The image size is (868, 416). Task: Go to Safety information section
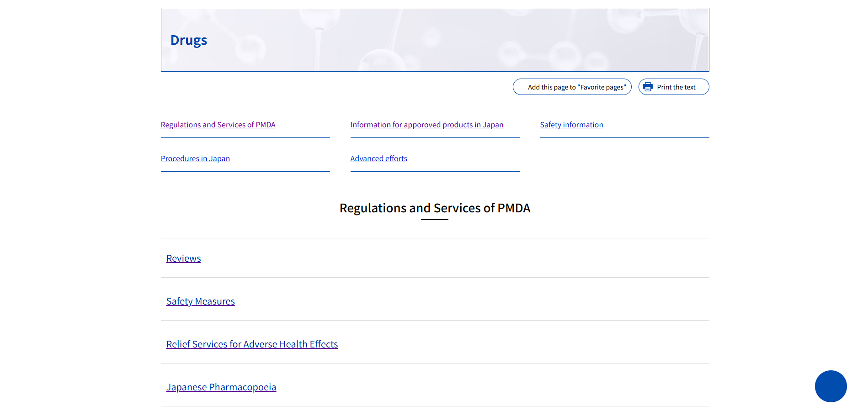pos(571,125)
